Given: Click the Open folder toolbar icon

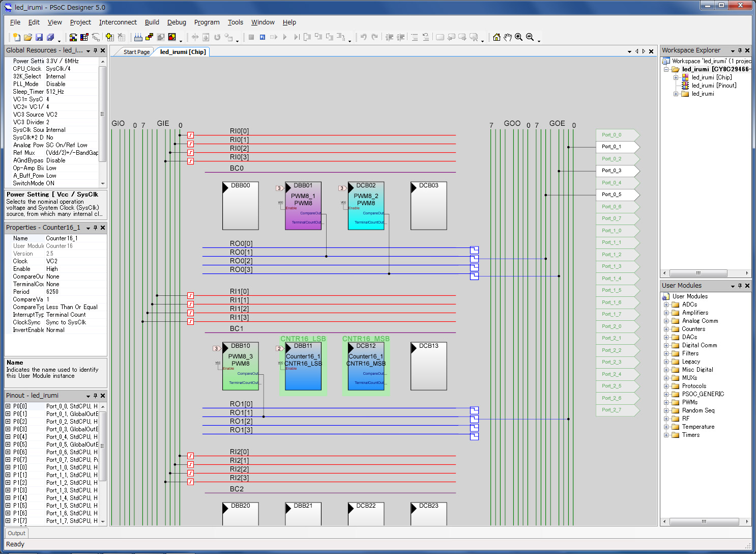Looking at the screenshot, I should pyautogui.click(x=27, y=37).
